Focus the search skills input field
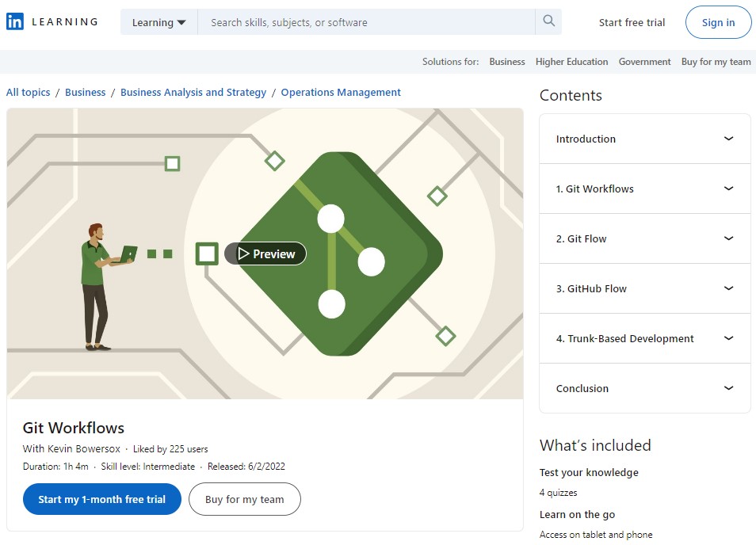 click(x=366, y=22)
